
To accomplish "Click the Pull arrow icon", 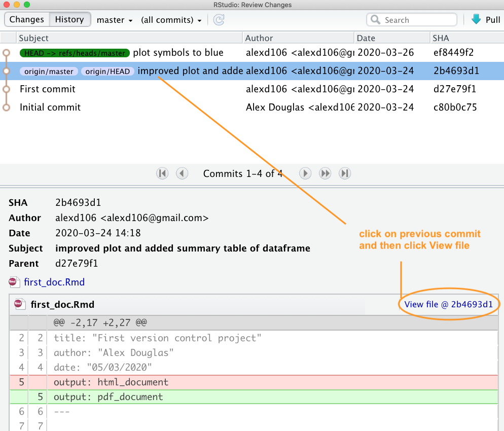I will pyautogui.click(x=476, y=20).
